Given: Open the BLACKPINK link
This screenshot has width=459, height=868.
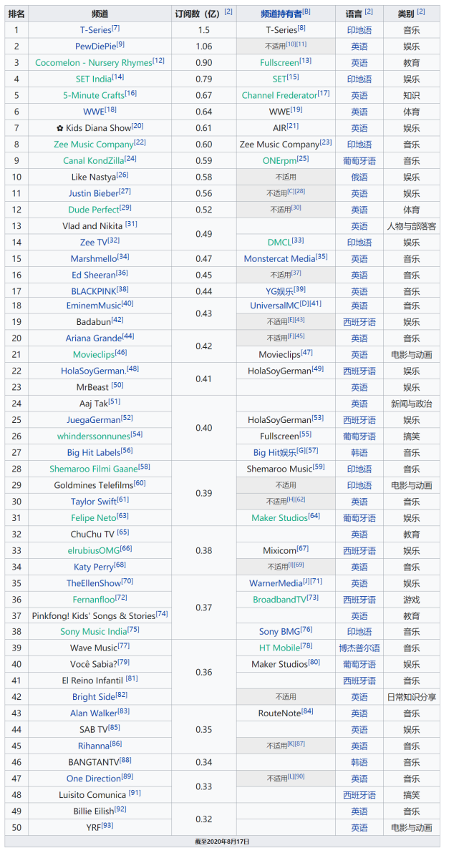Looking at the screenshot, I should coord(94,292).
